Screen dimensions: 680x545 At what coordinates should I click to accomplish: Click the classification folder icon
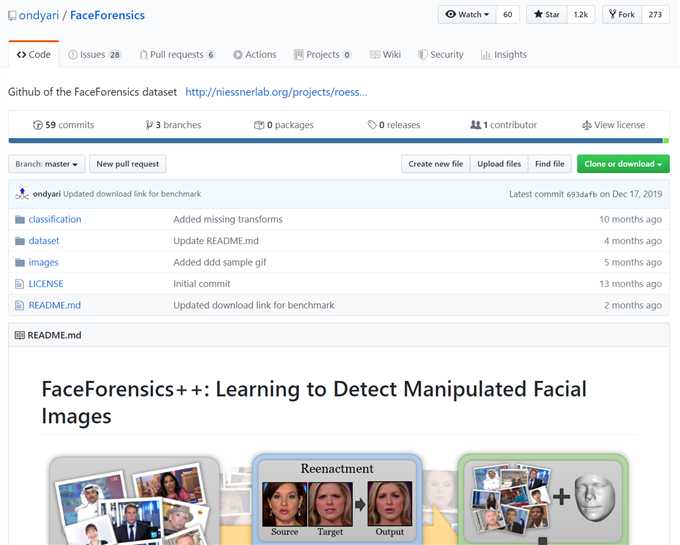coord(20,219)
